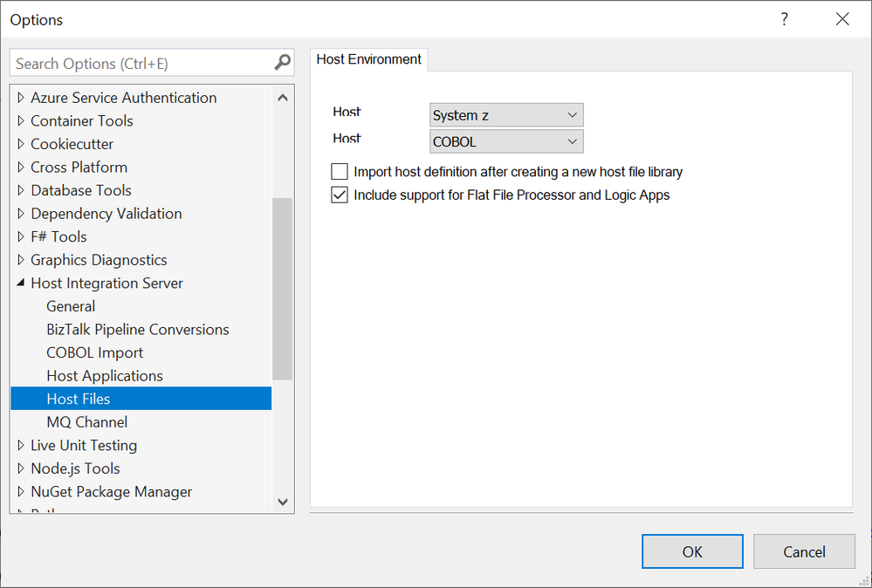
Task: Open the COBOL host language dropdown
Action: click(506, 141)
